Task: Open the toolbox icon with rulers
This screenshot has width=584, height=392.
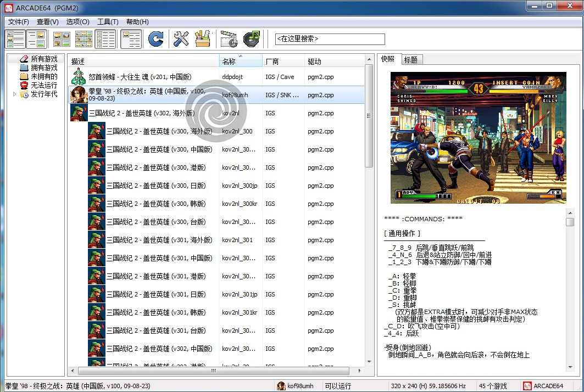Action: pyautogui.click(x=203, y=39)
